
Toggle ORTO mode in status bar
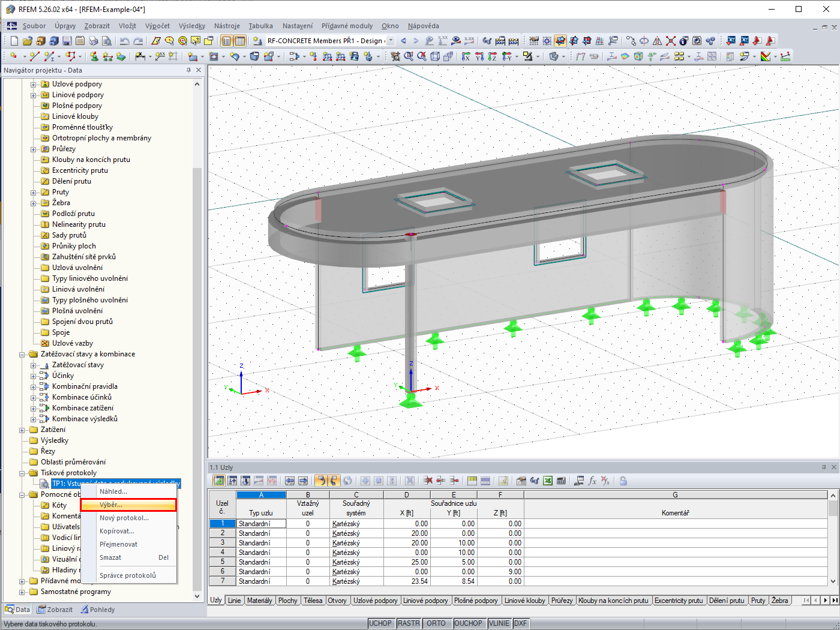436,623
